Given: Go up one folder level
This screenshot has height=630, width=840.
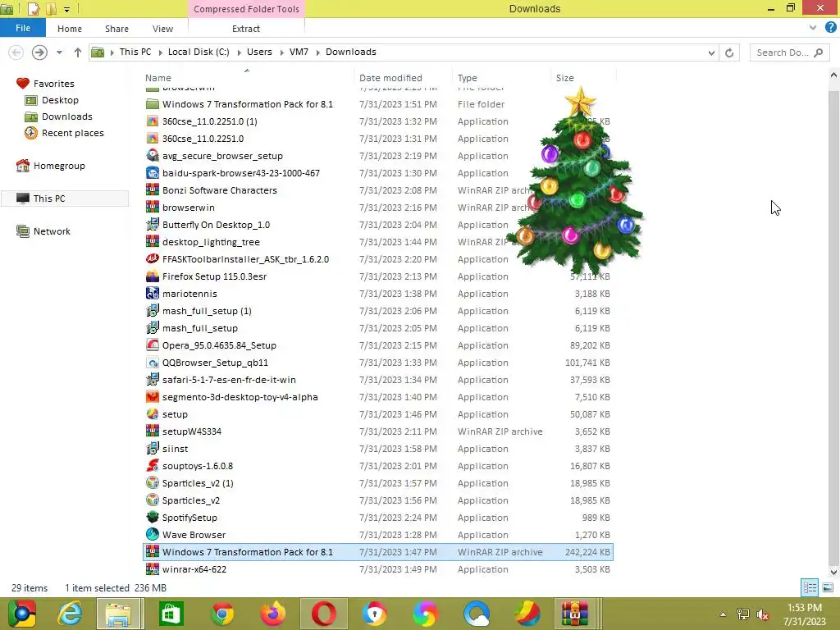Looking at the screenshot, I should coord(78,52).
